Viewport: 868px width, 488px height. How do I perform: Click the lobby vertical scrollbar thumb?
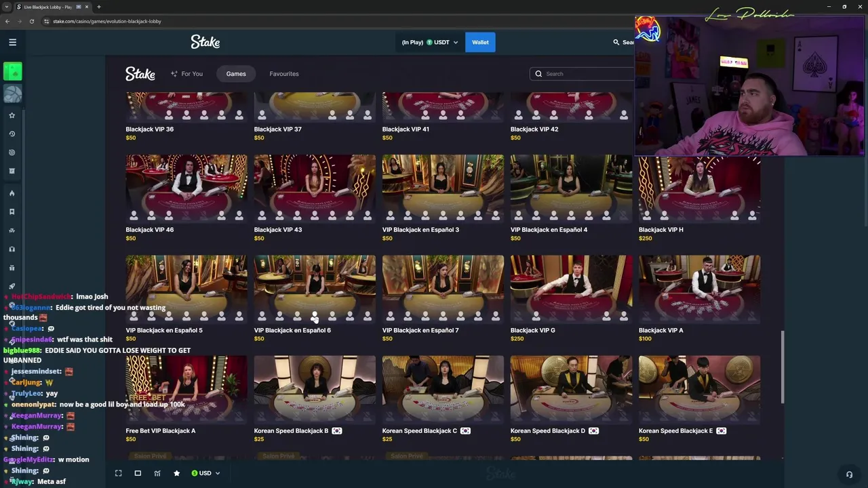coord(782,366)
